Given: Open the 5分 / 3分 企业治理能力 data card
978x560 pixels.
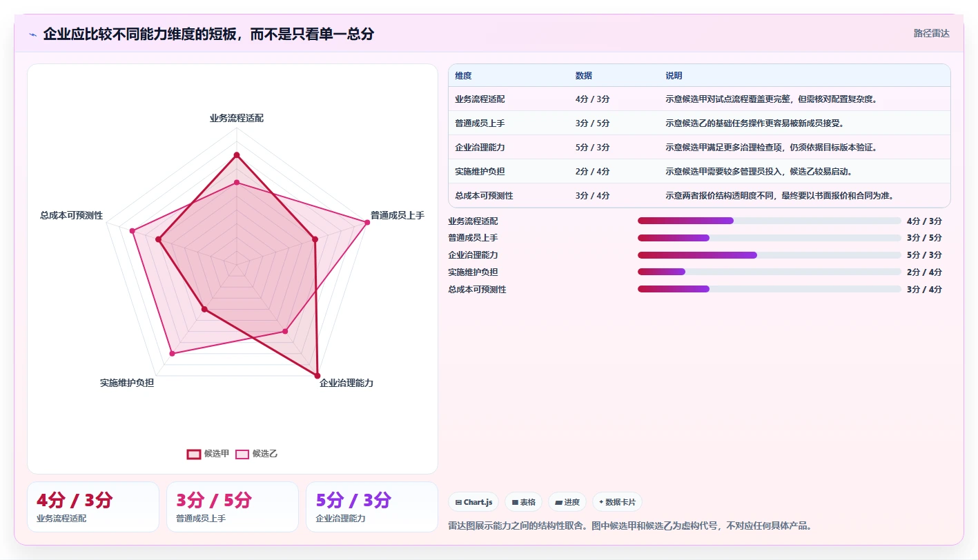Looking at the screenshot, I should click(x=372, y=507).
